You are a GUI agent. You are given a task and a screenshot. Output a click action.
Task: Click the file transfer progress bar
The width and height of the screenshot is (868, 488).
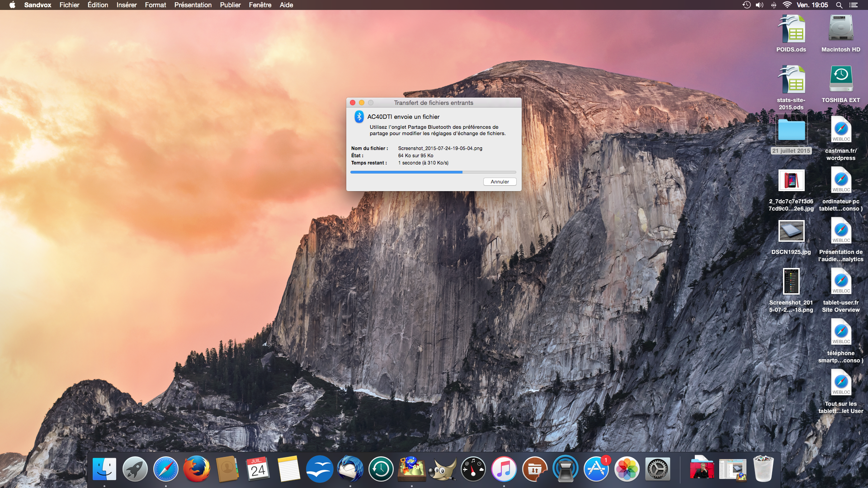(433, 172)
